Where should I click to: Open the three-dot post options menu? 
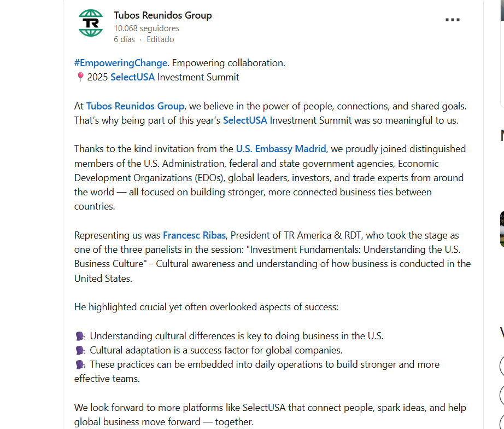453,20
